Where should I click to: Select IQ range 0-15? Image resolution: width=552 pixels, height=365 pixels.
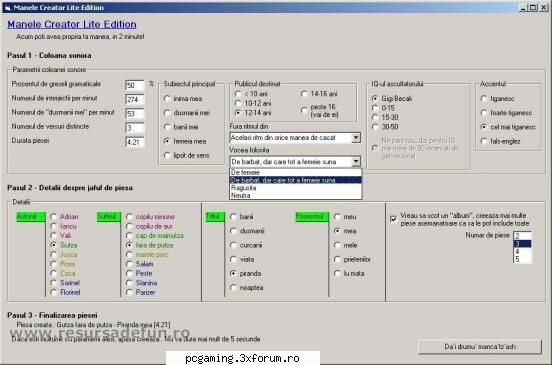(375, 108)
